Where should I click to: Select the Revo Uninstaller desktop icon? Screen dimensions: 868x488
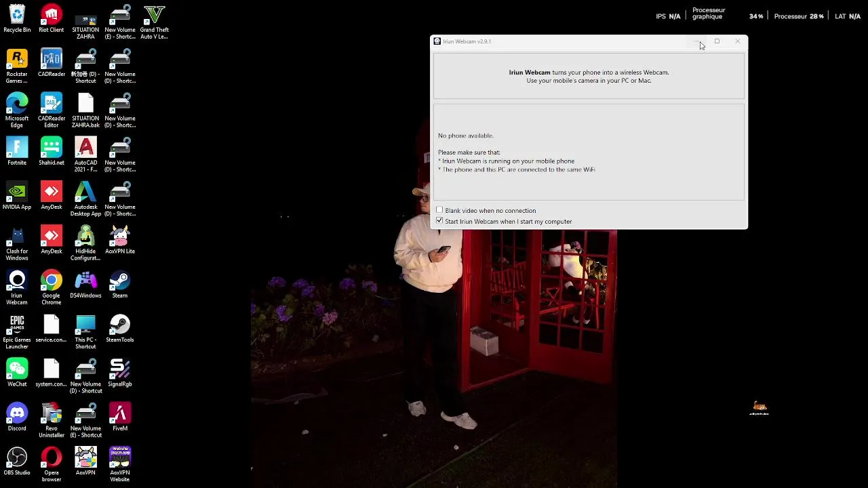[51, 420]
